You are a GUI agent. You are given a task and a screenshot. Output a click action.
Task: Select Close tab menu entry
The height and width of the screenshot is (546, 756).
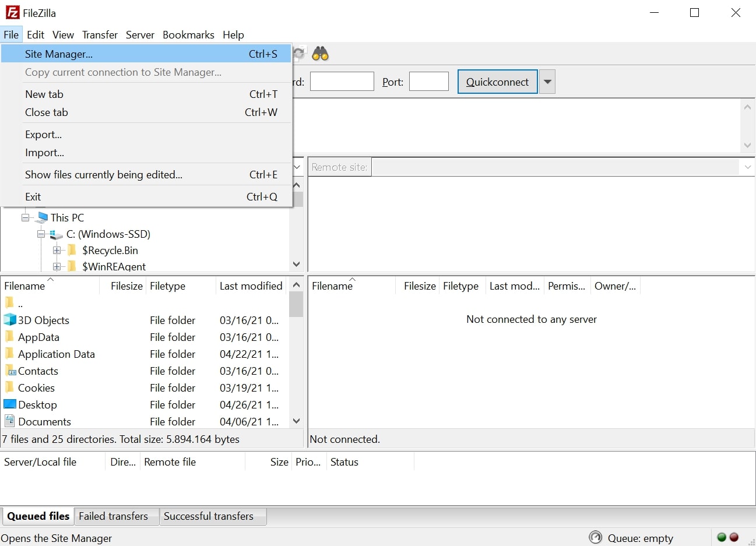pos(146,112)
